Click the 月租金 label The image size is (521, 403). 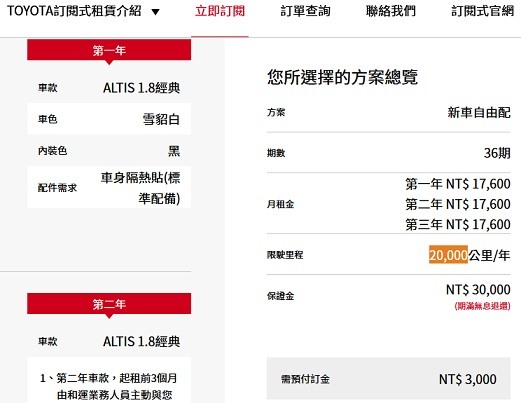pyautogui.click(x=280, y=204)
